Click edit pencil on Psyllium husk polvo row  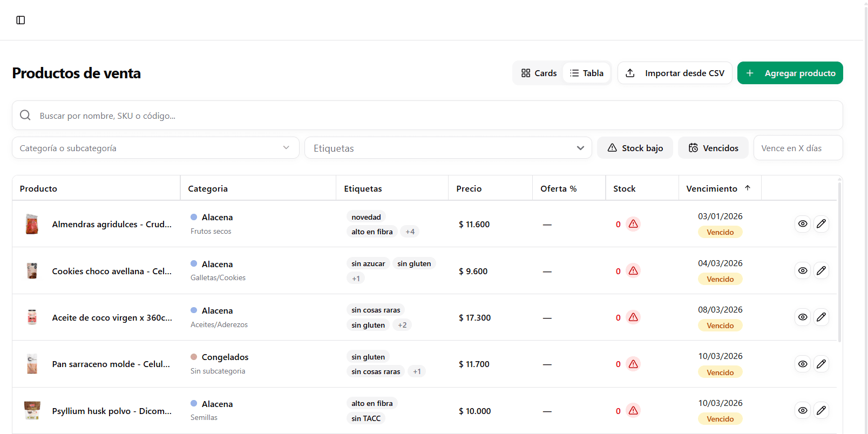pos(821,411)
